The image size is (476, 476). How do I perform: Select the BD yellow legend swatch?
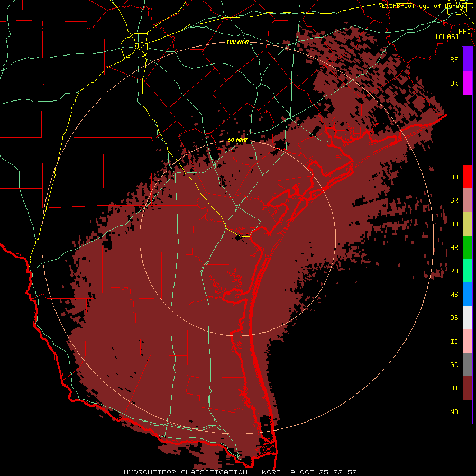coord(467,224)
